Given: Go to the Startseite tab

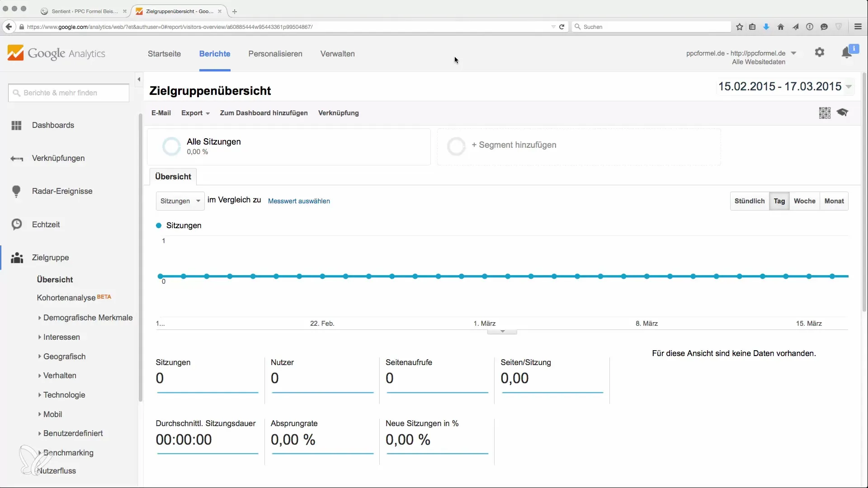Looking at the screenshot, I should 164,54.
